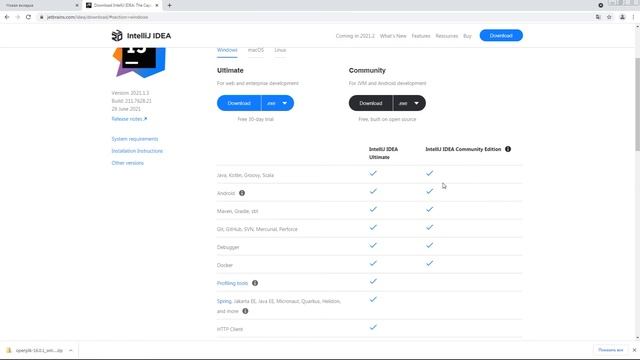Close the downloads bar

(x=634, y=350)
